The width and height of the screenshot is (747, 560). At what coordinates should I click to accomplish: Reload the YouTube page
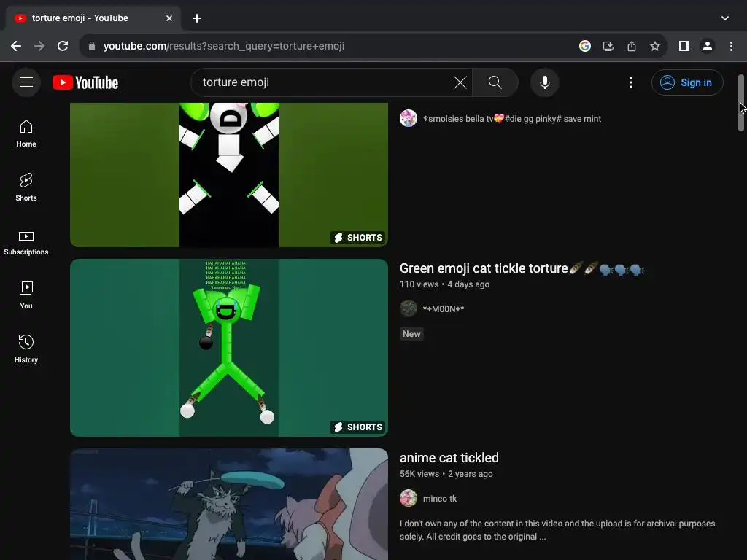(63, 46)
